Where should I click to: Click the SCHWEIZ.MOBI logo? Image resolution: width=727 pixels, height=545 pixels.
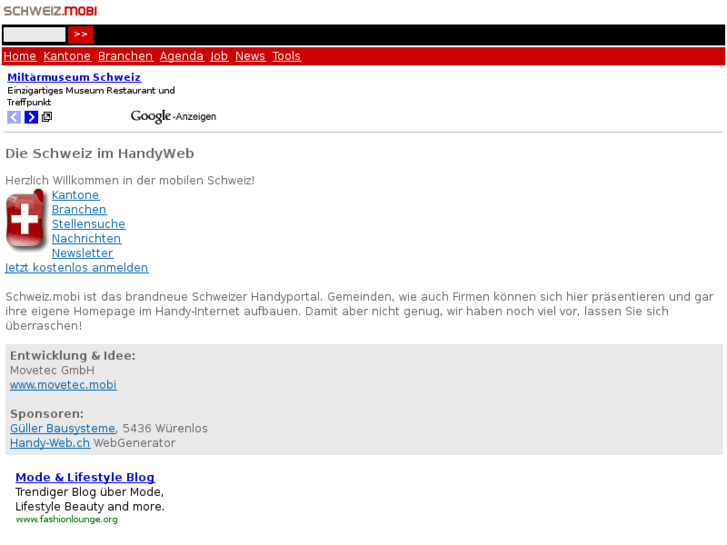[x=50, y=11]
